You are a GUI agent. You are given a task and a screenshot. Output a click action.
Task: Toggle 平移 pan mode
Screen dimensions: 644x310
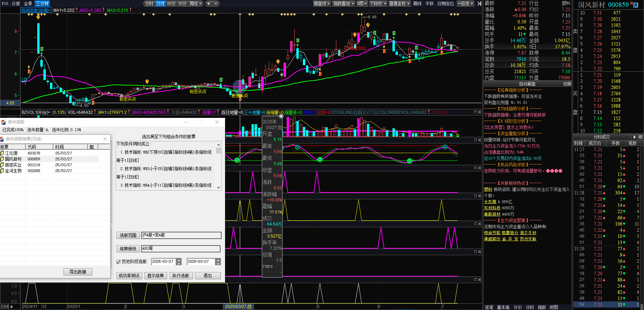[429, 3]
